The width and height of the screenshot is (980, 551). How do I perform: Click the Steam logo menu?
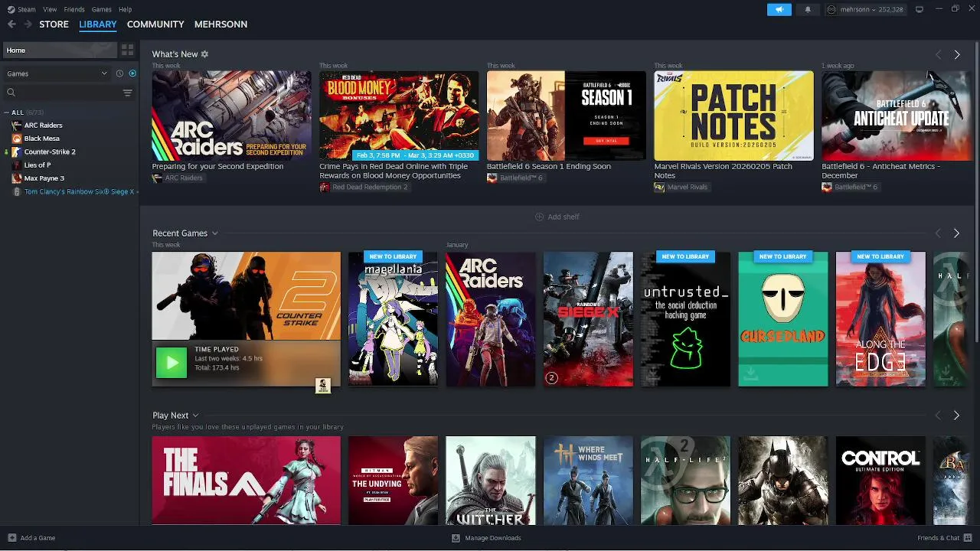coord(21,9)
